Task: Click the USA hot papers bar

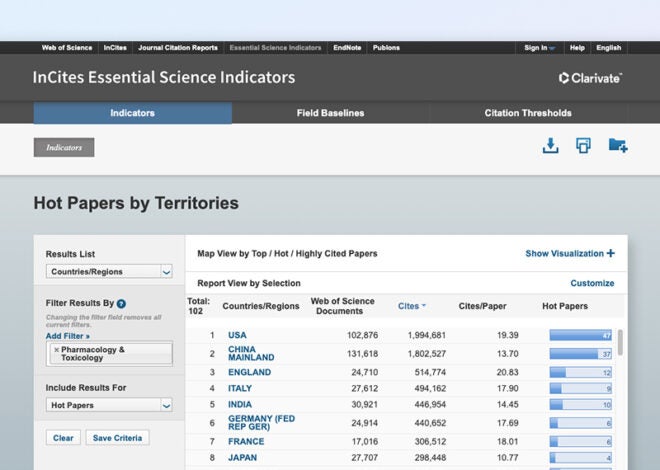Action: point(580,335)
